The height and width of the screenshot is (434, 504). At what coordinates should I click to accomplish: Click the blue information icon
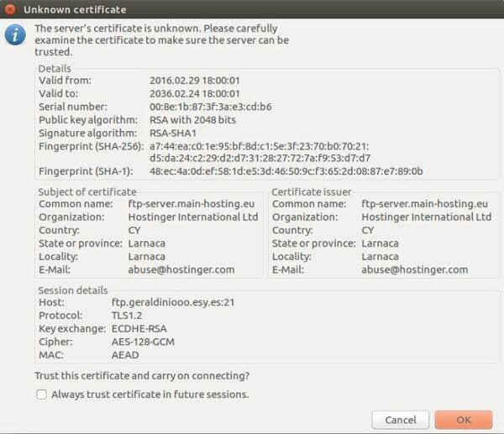pos(15,34)
